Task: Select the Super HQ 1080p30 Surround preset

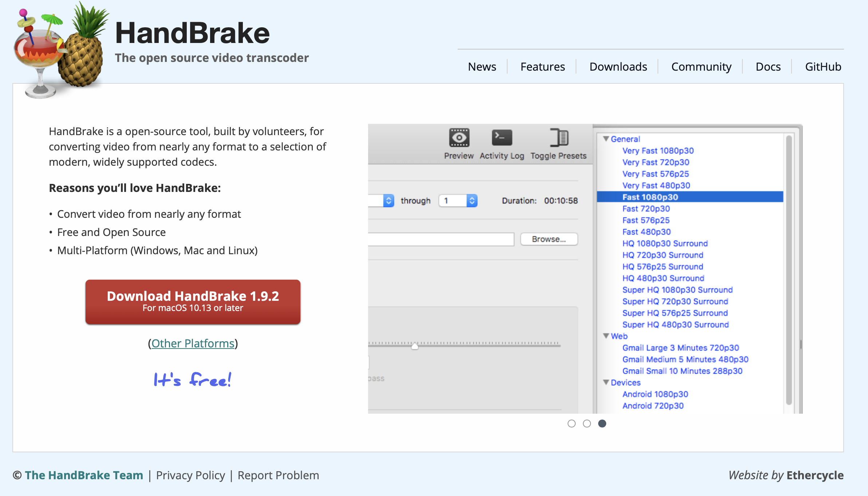Action: coord(677,290)
